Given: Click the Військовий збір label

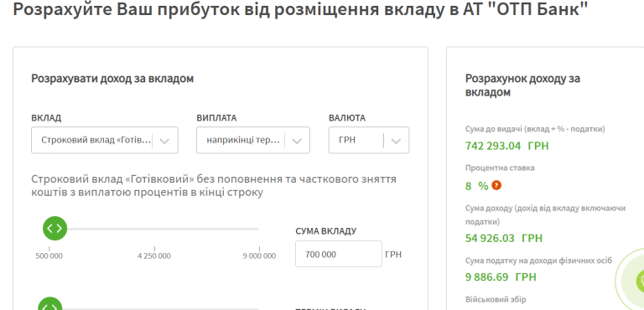Looking at the screenshot, I should [496, 299].
